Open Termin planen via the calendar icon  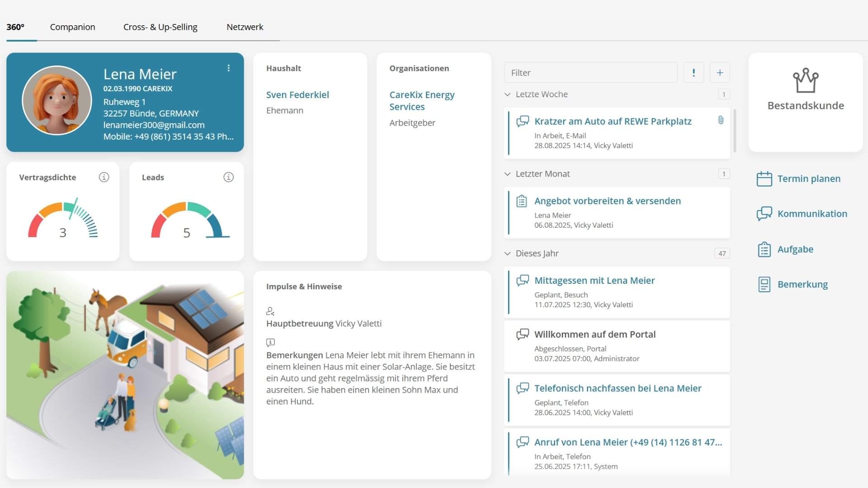[x=764, y=178]
